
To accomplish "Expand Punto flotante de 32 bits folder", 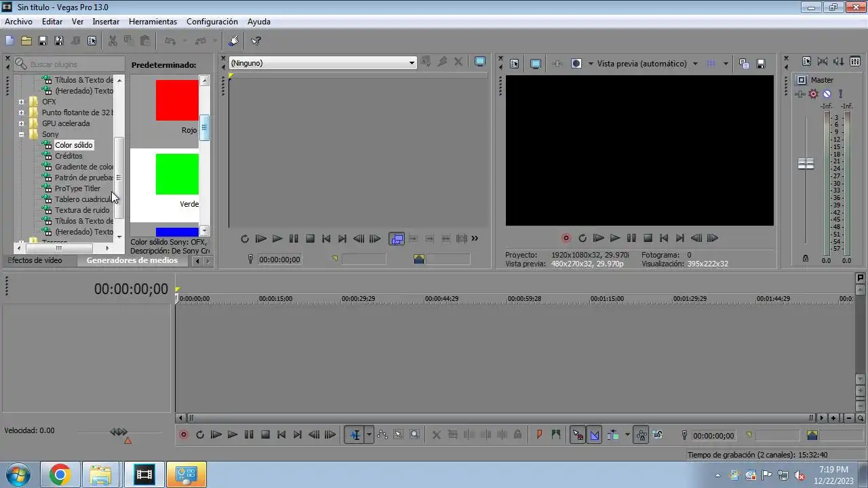I will pyautogui.click(x=22, y=113).
